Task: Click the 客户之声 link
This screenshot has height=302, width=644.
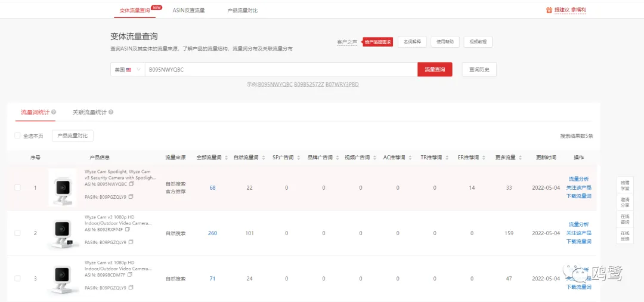Action: point(347,42)
